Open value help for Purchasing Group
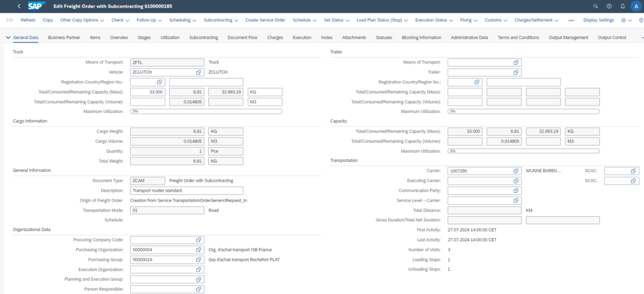Screen dimensions: 644x294 click(x=199, y=259)
